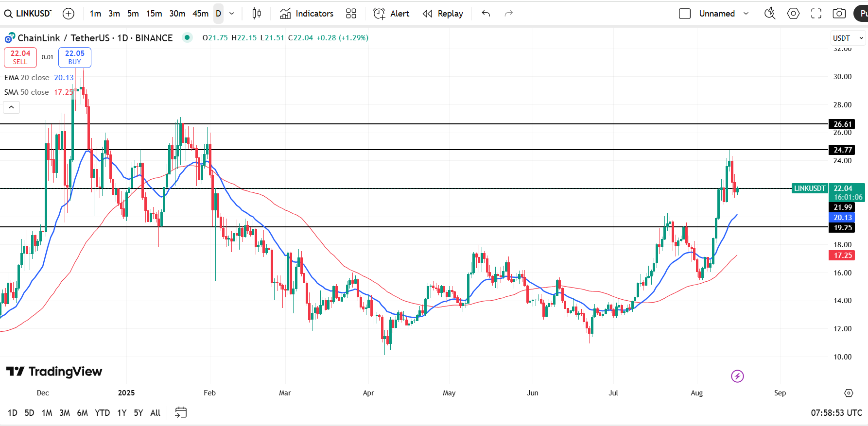Image resolution: width=868 pixels, height=426 pixels.
Task: Click the 22.04 SELL button
Action: point(20,57)
